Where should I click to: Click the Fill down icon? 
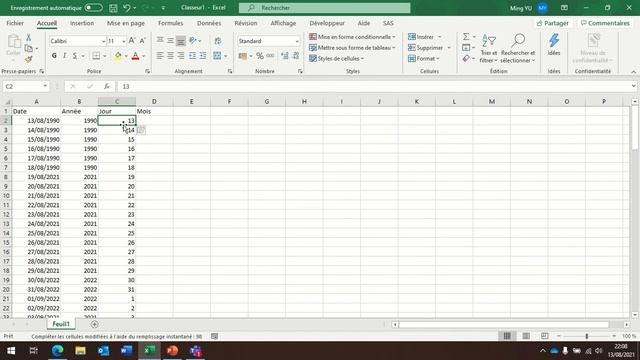pyautogui.click(x=466, y=48)
